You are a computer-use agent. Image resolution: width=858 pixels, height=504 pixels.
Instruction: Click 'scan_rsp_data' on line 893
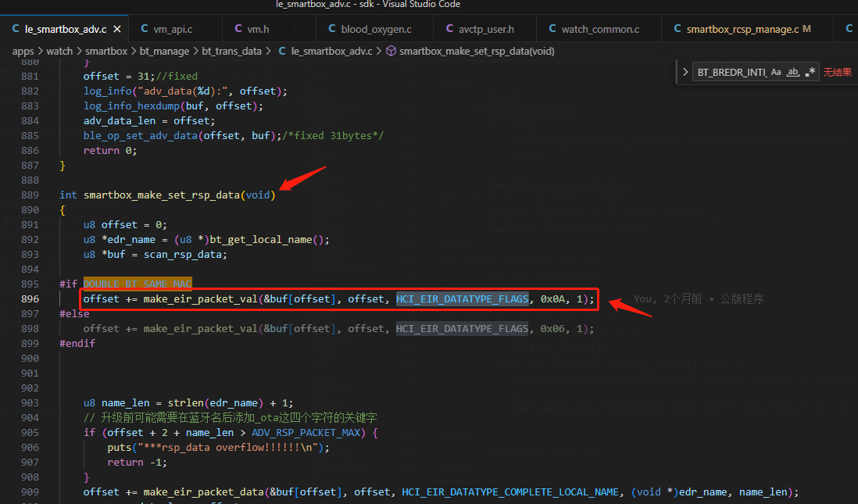[x=182, y=255]
